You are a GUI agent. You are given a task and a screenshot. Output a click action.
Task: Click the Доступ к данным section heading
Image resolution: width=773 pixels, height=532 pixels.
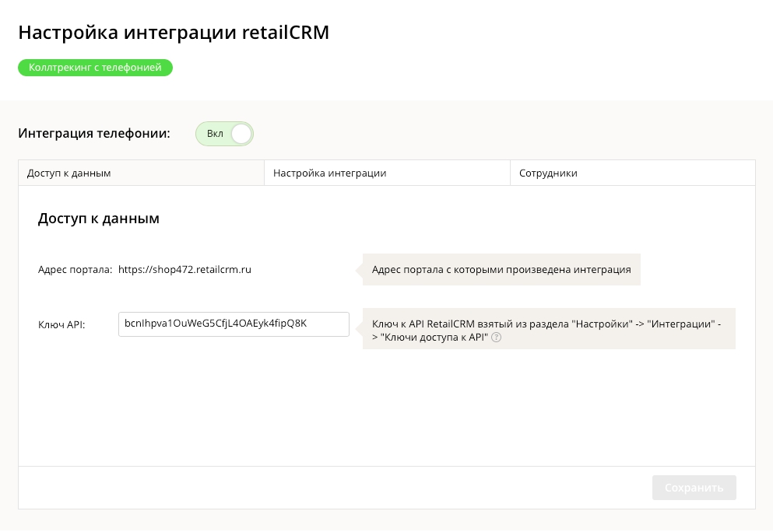pyautogui.click(x=99, y=219)
